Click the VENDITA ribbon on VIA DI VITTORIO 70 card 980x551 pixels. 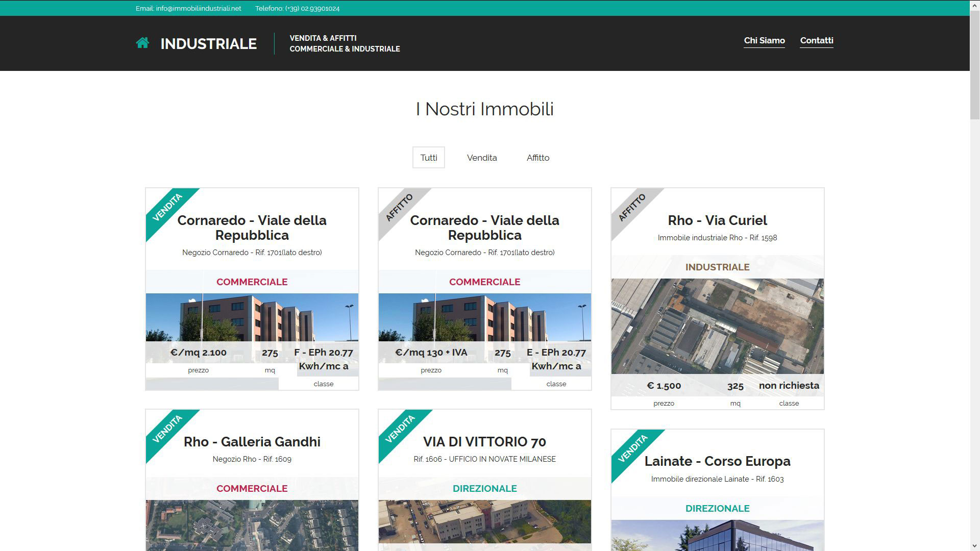400,429
